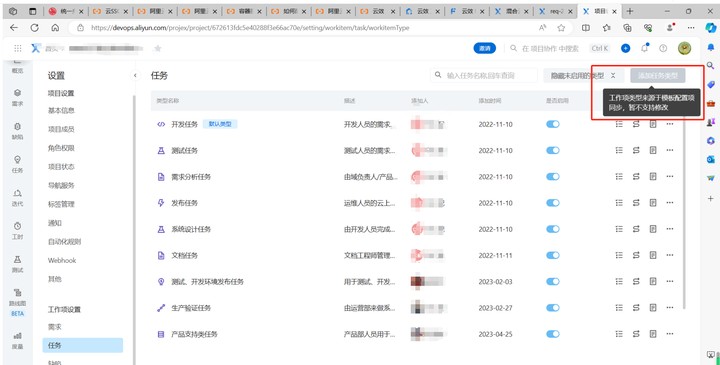
Task: Select the highlighted 任务 work item setting
Action: [83, 345]
